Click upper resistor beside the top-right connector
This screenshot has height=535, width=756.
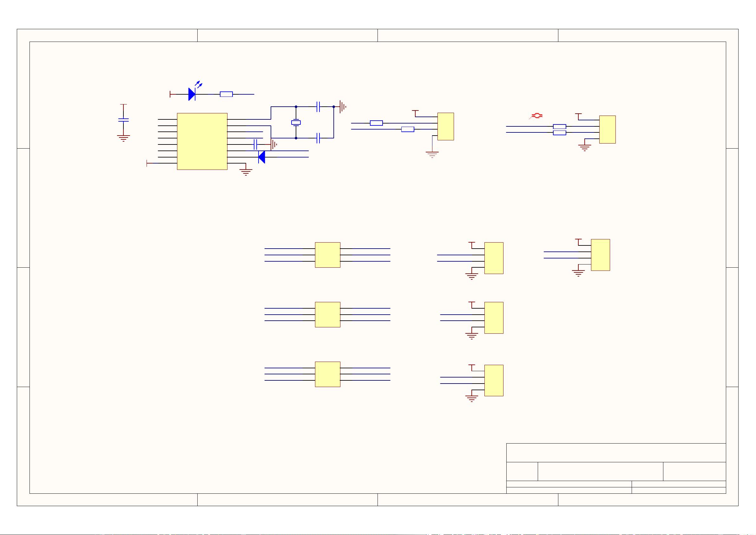(x=559, y=126)
